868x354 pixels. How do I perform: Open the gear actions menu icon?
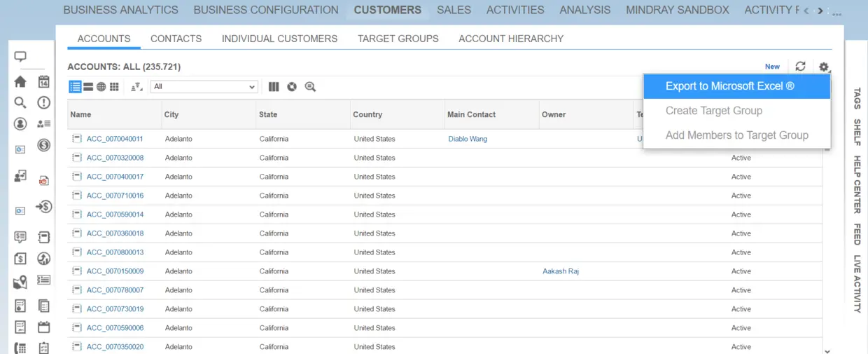(x=824, y=67)
